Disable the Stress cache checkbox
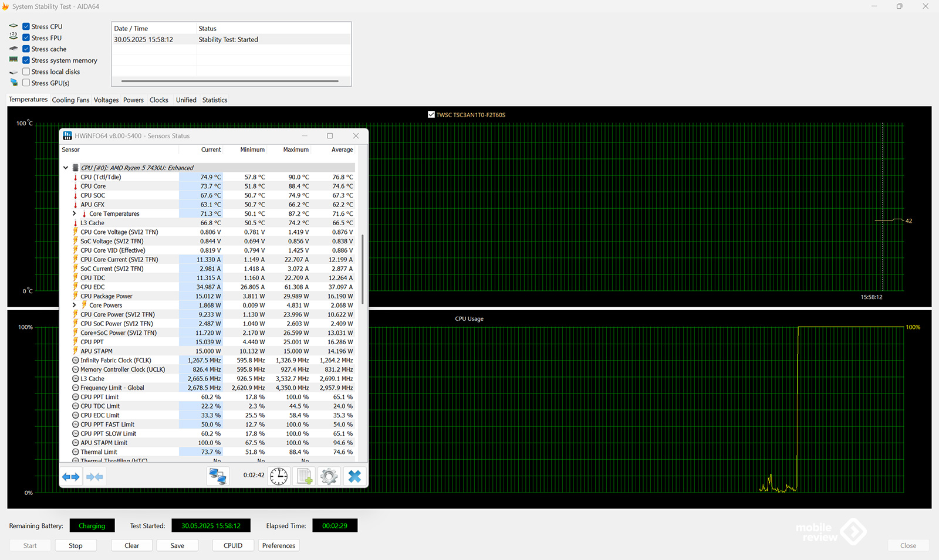The image size is (939, 560). (26, 49)
